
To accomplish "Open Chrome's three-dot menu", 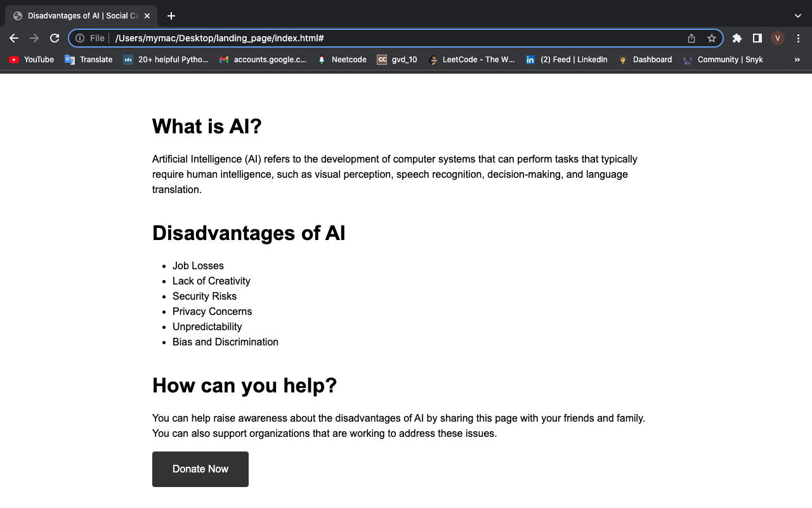I will click(x=797, y=38).
